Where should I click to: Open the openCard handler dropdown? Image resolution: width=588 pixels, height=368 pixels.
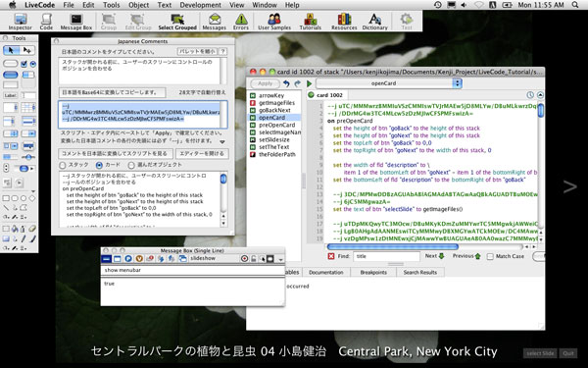coord(389,83)
